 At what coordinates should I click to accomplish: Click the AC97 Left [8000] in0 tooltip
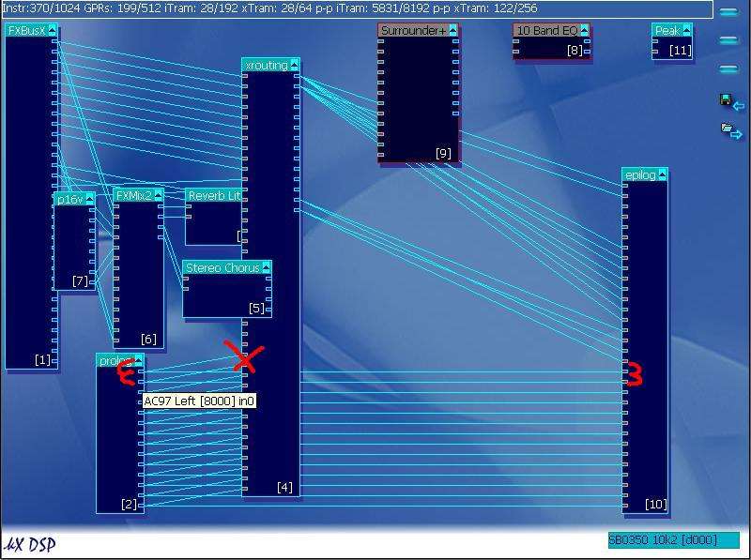(199, 401)
